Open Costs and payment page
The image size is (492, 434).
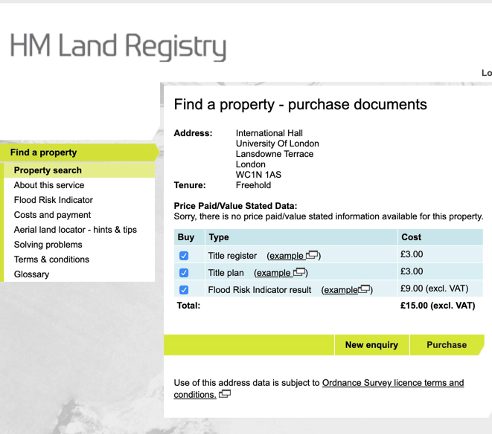point(52,215)
